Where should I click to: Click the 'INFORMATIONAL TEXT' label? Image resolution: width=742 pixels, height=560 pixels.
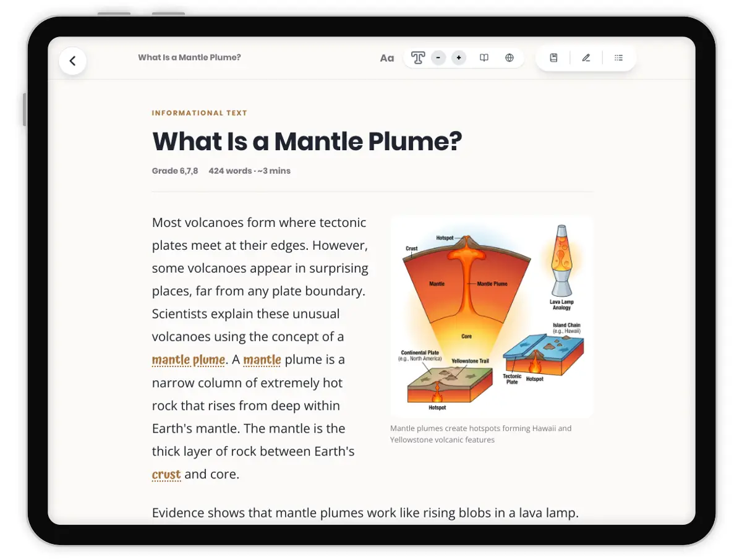200,113
